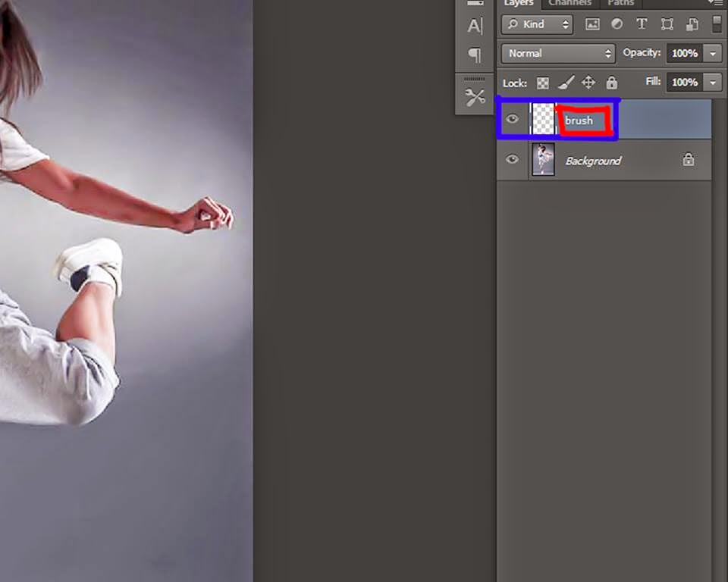728x582 pixels.
Task: Filter layers by shape layers icon
Action: click(667, 24)
